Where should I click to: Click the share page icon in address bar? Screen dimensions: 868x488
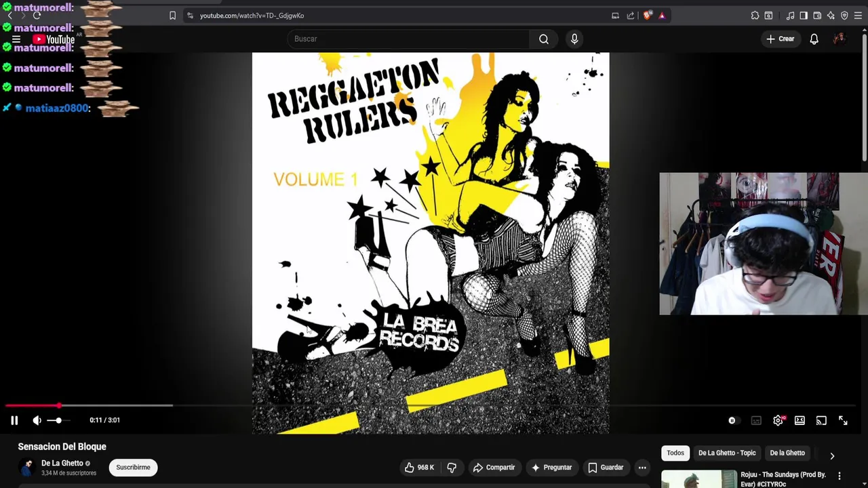(631, 16)
